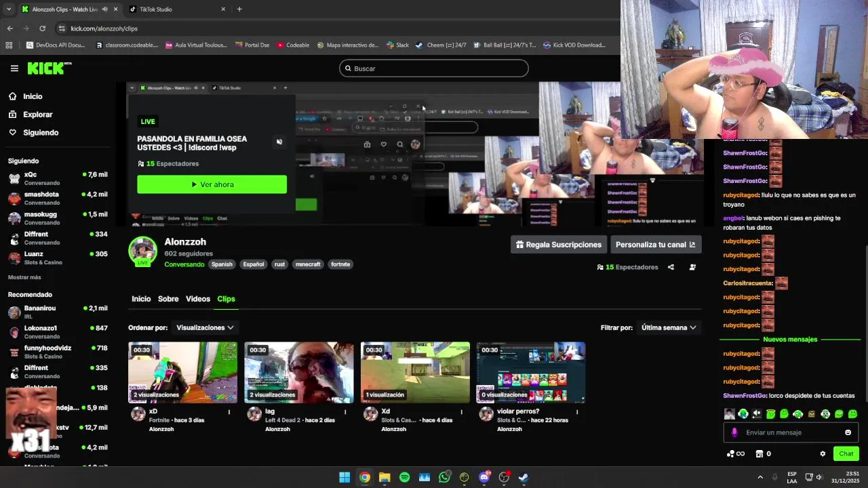Switch to the Inicio channel tab
The image size is (868, 488).
point(141,299)
